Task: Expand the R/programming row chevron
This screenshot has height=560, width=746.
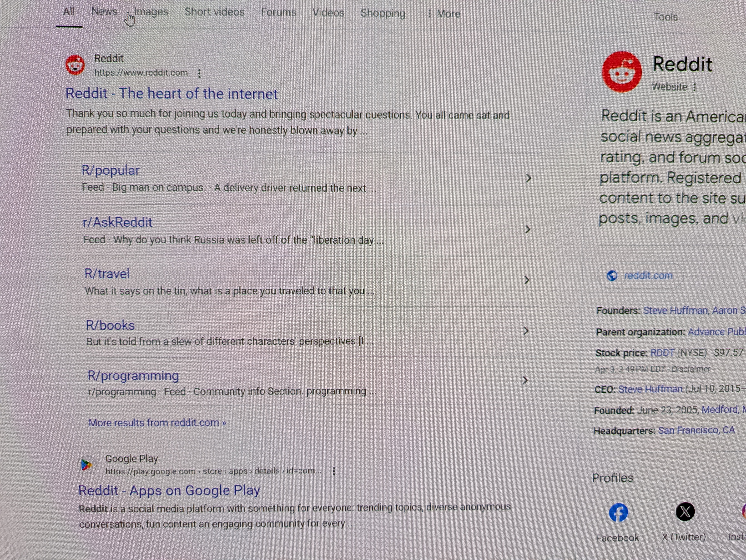Action: click(525, 381)
